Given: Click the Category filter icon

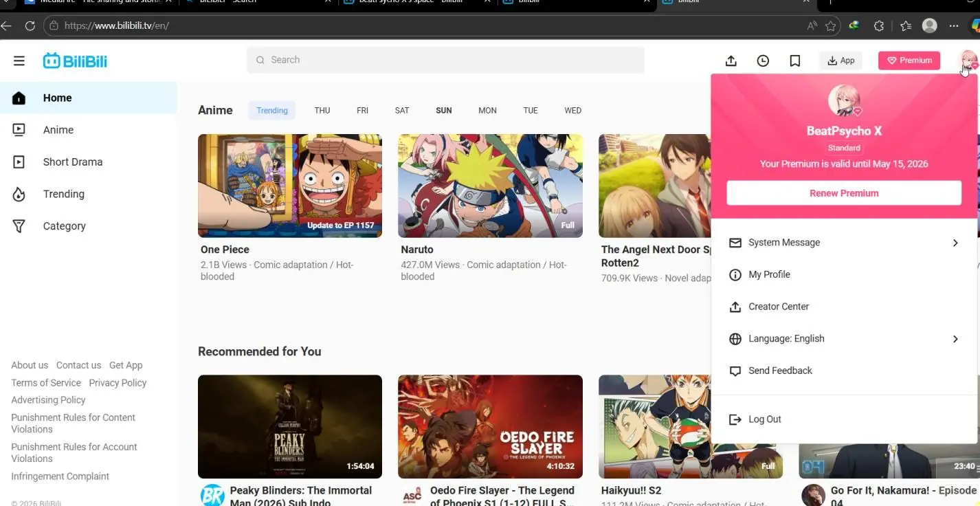Looking at the screenshot, I should pyautogui.click(x=19, y=226).
